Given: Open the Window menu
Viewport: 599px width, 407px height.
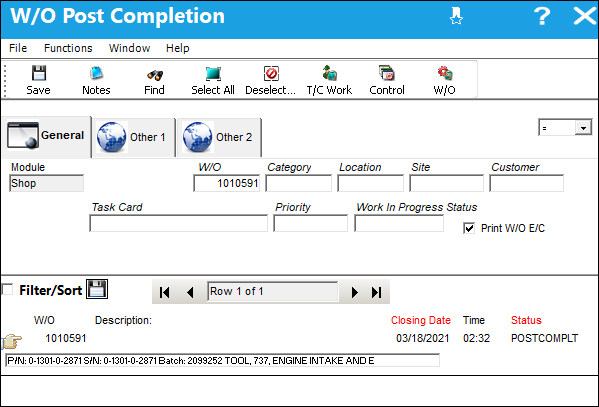Looking at the screenshot, I should [x=129, y=48].
